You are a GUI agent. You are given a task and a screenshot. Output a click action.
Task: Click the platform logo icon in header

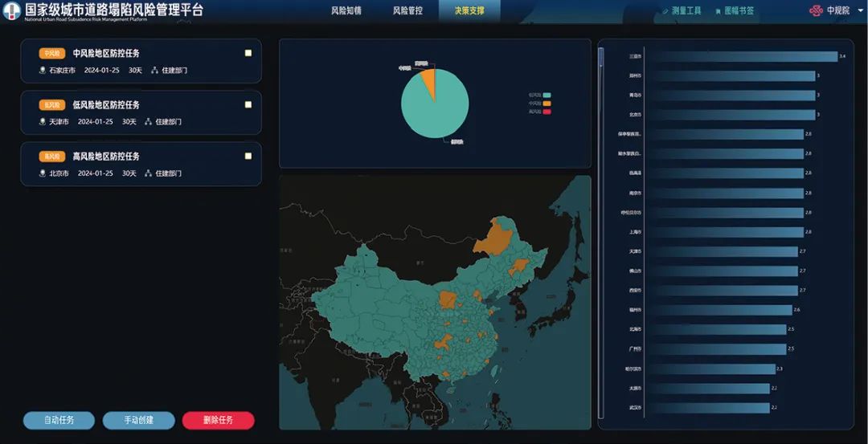click(12, 10)
